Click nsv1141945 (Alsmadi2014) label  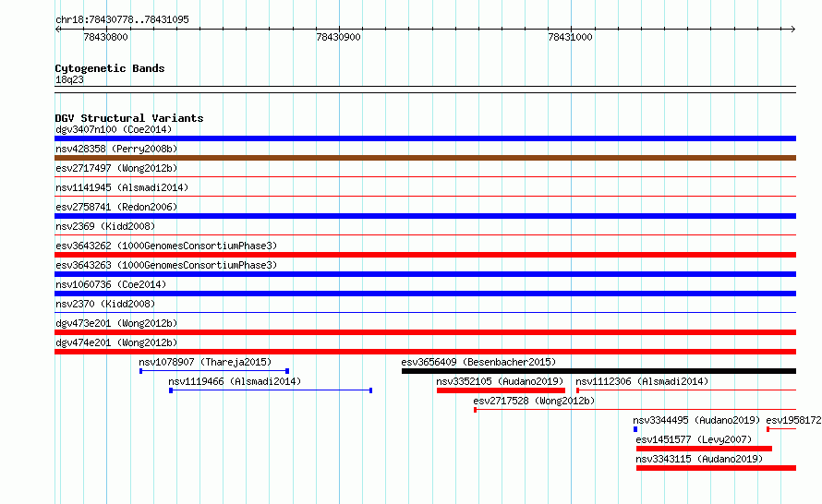(122, 187)
